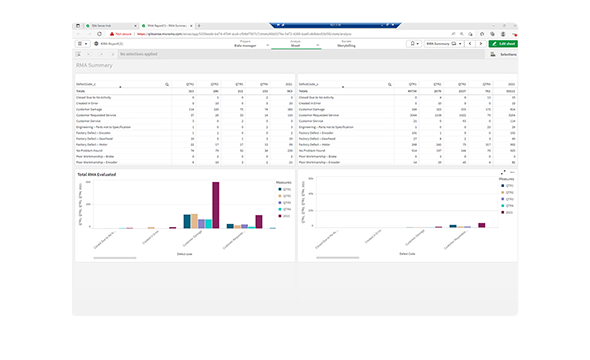
Task: Select Closed Due to No Activity in left table
Action: point(185,97)
